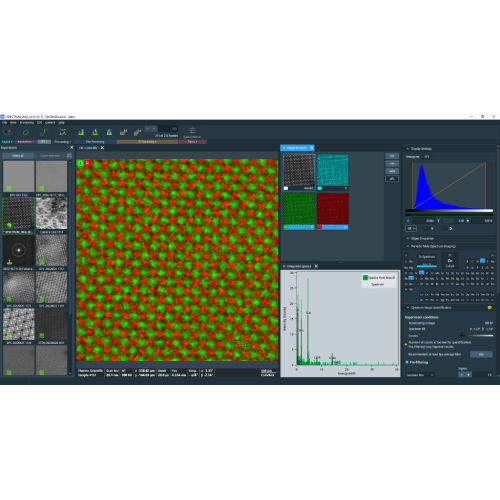Switch to the tan SI Processing ribbon tab
The height and width of the screenshot is (500, 500).
(147, 142)
